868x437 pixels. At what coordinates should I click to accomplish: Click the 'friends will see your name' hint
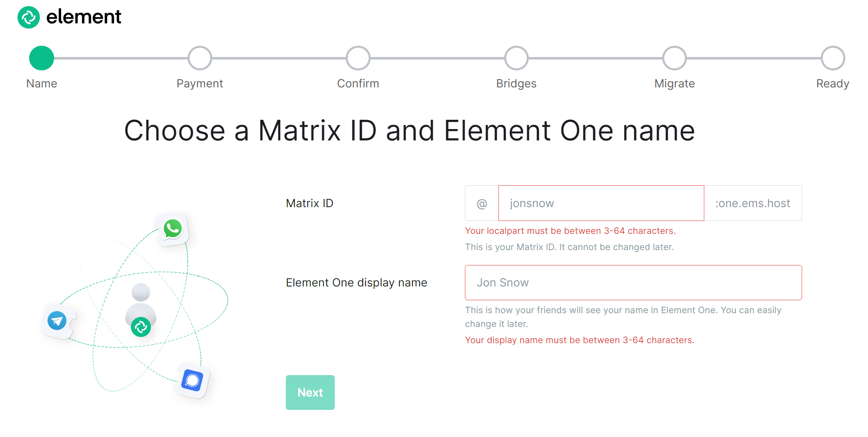(x=623, y=317)
